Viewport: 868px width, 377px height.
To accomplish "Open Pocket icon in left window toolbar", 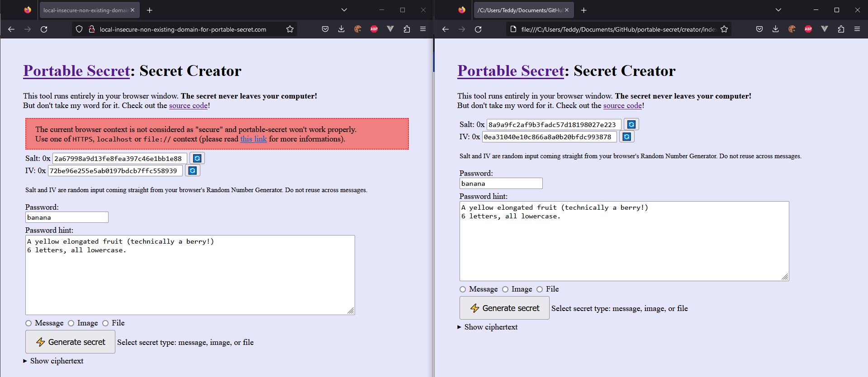I will coord(325,29).
